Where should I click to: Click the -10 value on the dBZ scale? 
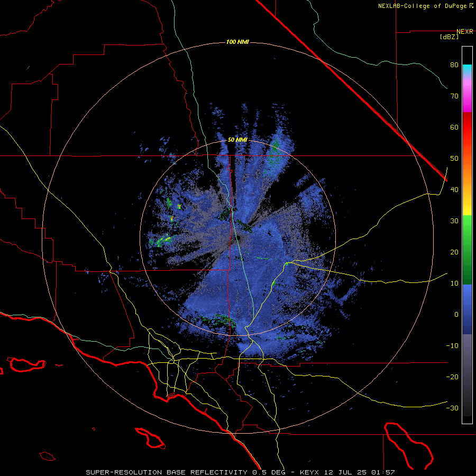(x=452, y=345)
